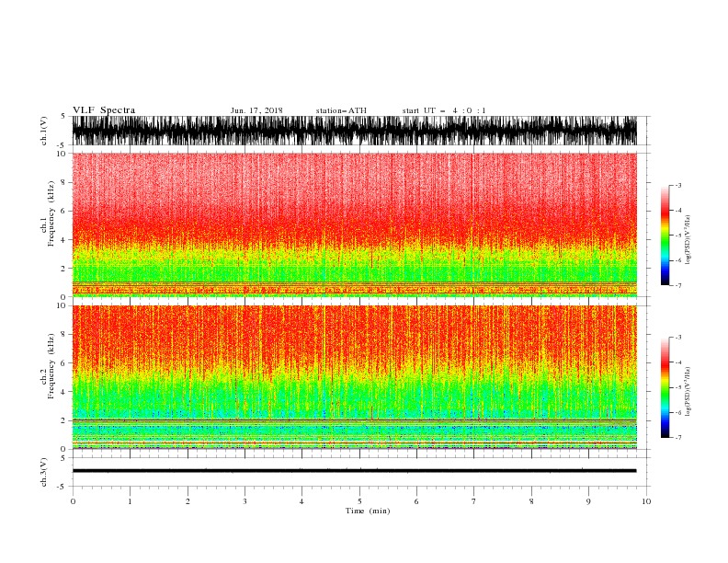Click the "-7" label on ch.1 colorbar
Viewport: 728px width, 563px height.
678,285
